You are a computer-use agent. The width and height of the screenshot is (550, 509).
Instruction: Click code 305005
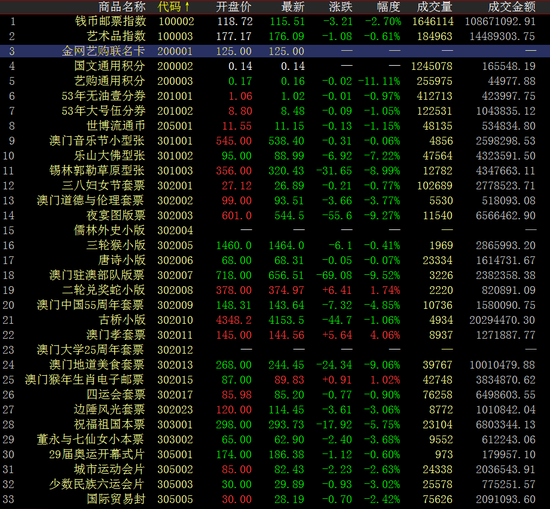click(x=175, y=499)
